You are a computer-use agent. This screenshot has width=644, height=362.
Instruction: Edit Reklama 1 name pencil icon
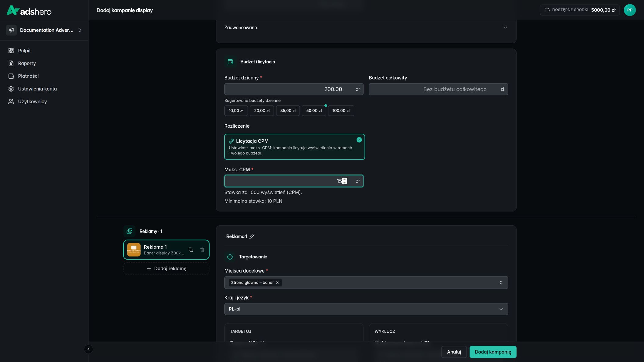click(x=252, y=236)
